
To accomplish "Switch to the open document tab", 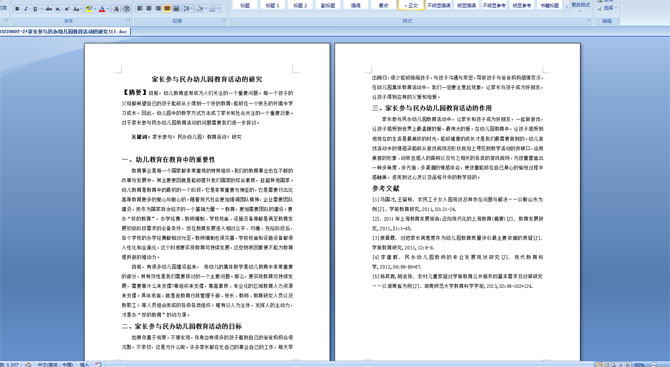I will point(65,32).
